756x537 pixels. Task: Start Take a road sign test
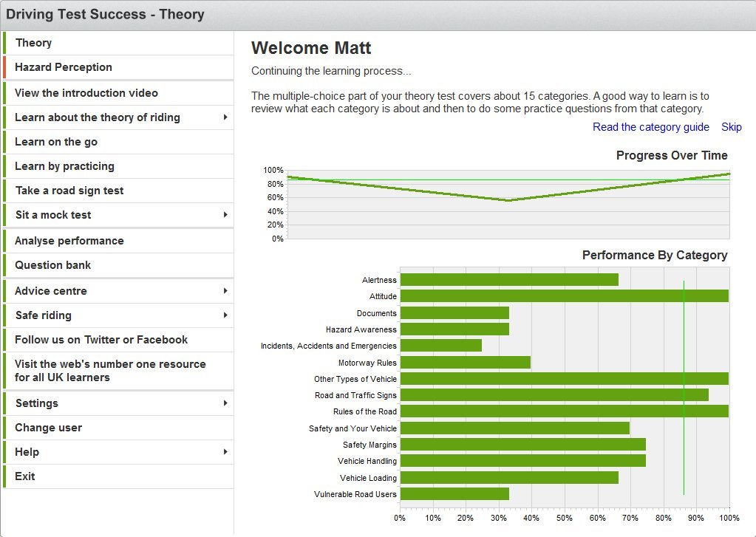click(x=69, y=191)
